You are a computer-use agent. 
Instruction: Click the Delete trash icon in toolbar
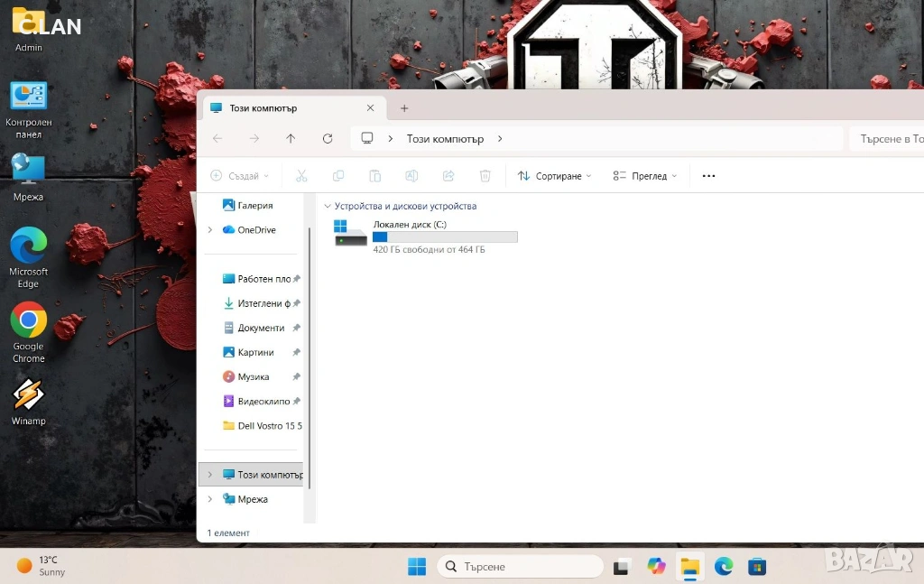point(485,176)
